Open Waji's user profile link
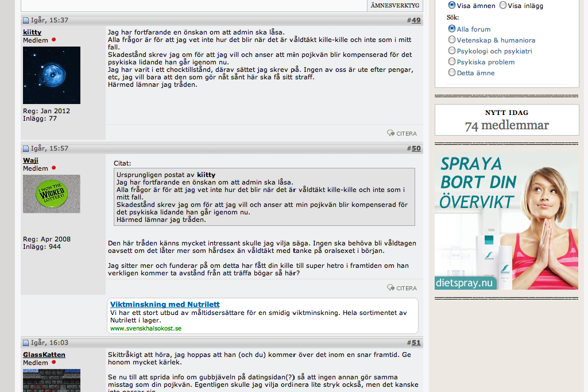This screenshot has width=588, height=392. click(31, 160)
